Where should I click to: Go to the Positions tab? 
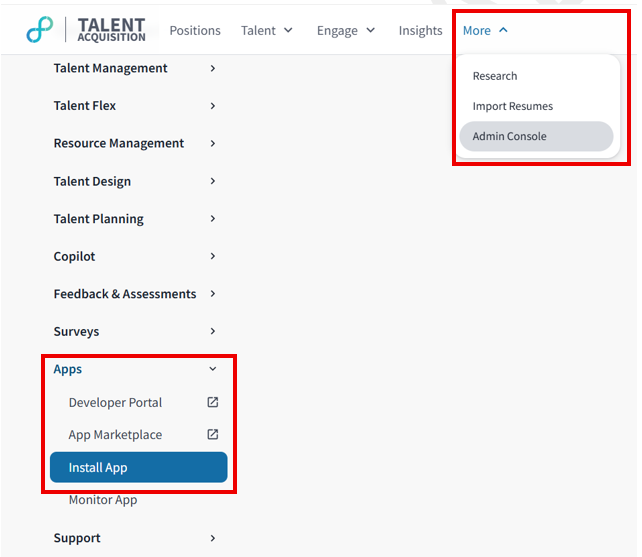tap(195, 31)
